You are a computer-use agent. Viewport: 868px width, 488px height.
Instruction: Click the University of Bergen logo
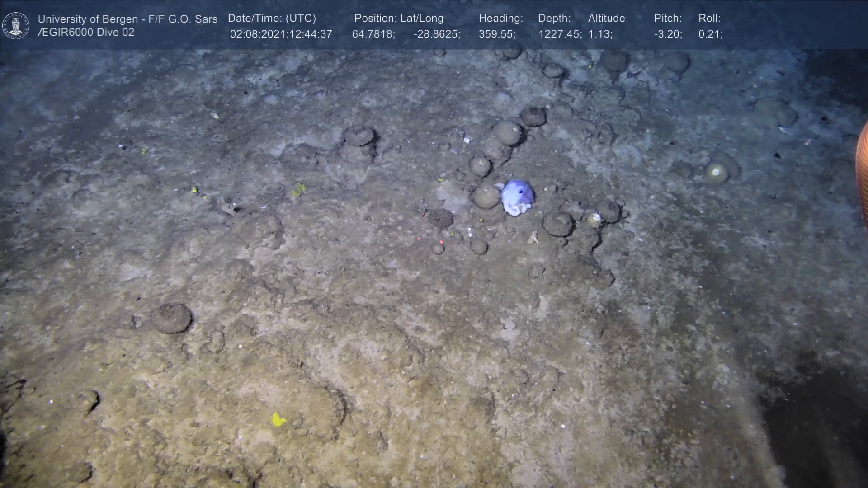[16, 25]
